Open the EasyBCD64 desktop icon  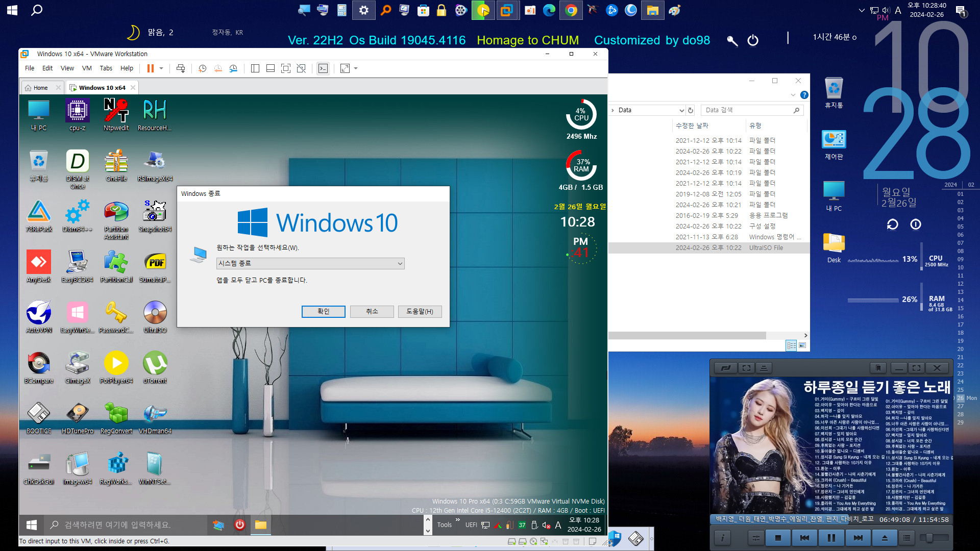[77, 266]
